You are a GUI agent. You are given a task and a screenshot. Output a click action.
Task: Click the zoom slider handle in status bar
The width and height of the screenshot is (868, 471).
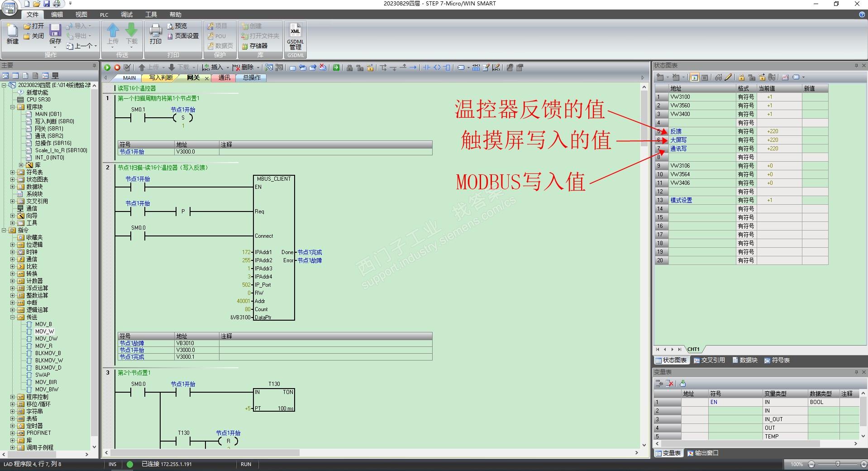[x=838, y=464]
